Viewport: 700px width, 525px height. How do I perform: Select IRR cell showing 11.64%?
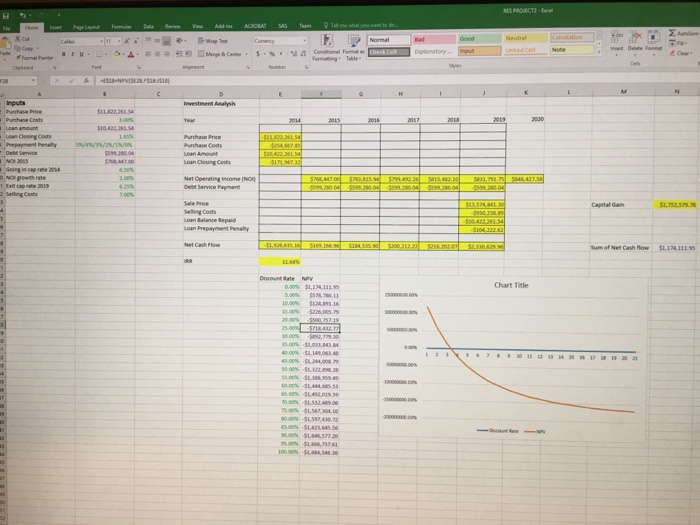pos(280,262)
